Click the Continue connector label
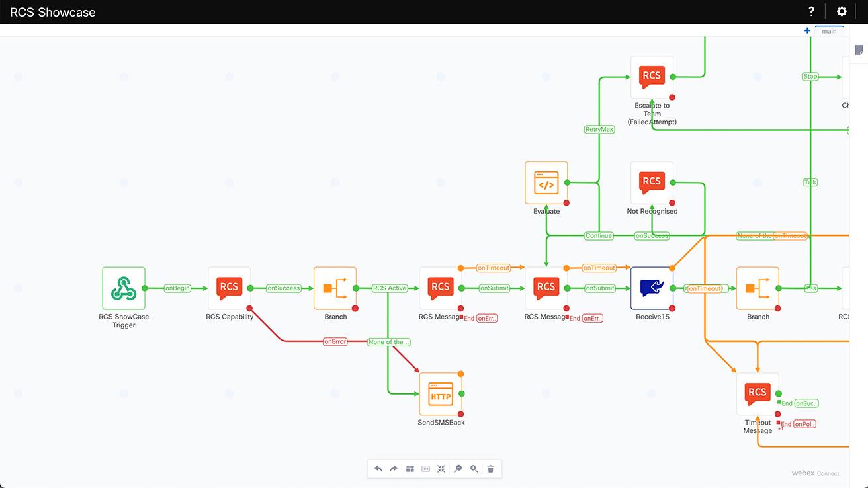Image resolution: width=868 pixels, height=488 pixels. pos(599,236)
